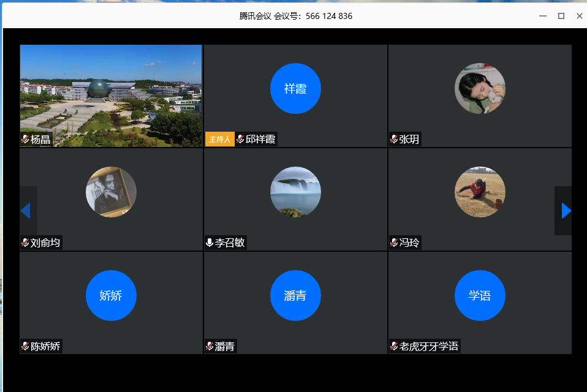Click the muted microphone icon next to 冯玲
The height and width of the screenshot is (392, 587).
(394, 243)
